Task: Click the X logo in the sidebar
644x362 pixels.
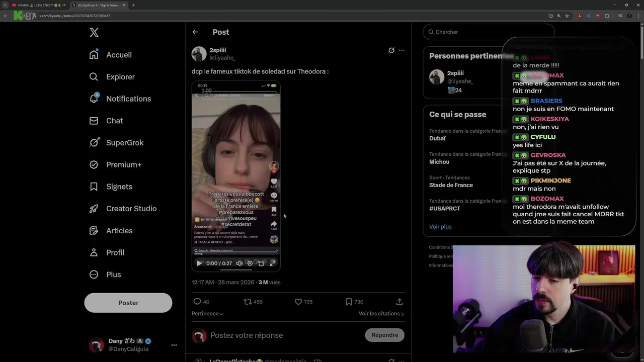Action: (94, 33)
